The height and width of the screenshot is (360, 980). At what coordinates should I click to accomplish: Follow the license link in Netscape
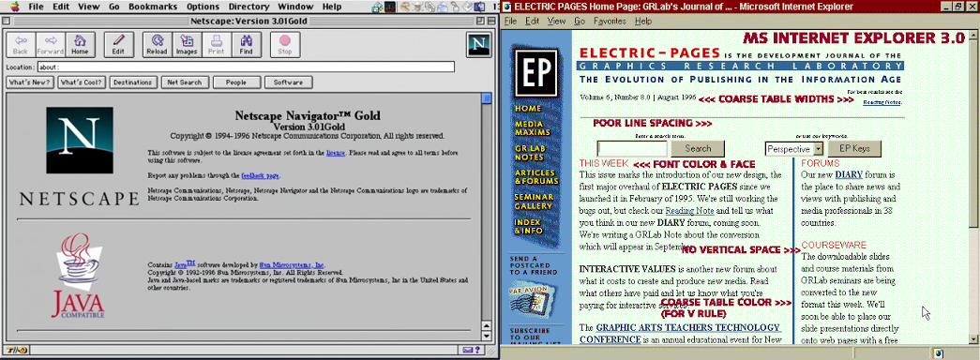pyautogui.click(x=335, y=153)
